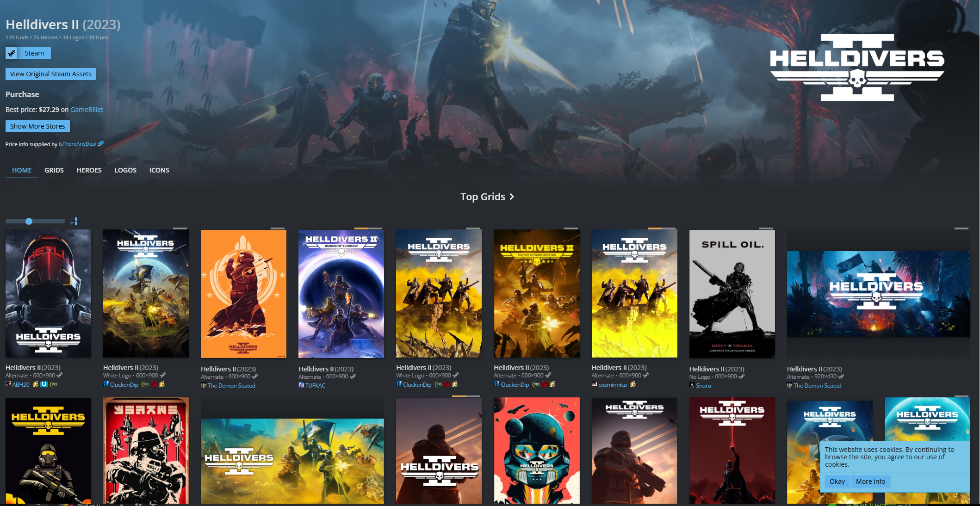Visit Snoru's profile link
The width and height of the screenshot is (980, 506).
(703, 385)
